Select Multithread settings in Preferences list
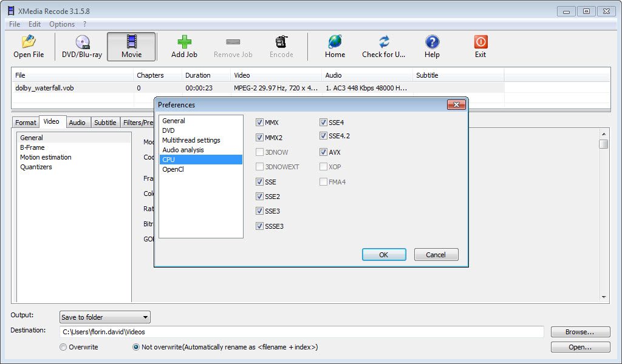Image resolution: width=622 pixels, height=364 pixels. 191,140
